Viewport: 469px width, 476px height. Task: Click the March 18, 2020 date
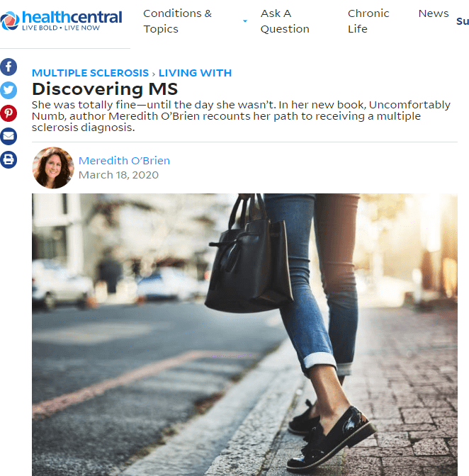click(x=118, y=175)
